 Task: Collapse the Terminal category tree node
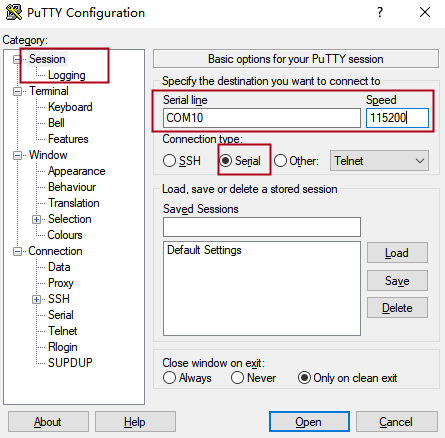click(x=17, y=91)
